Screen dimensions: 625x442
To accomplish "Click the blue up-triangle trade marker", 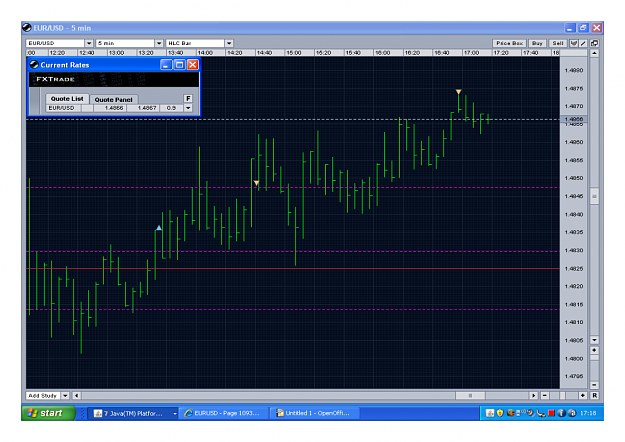I will 159,228.
